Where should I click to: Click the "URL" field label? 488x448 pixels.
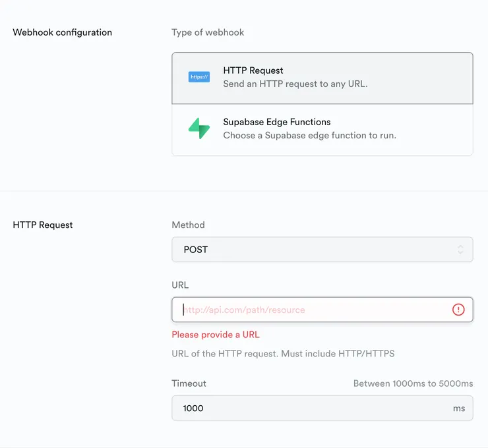point(180,285)
